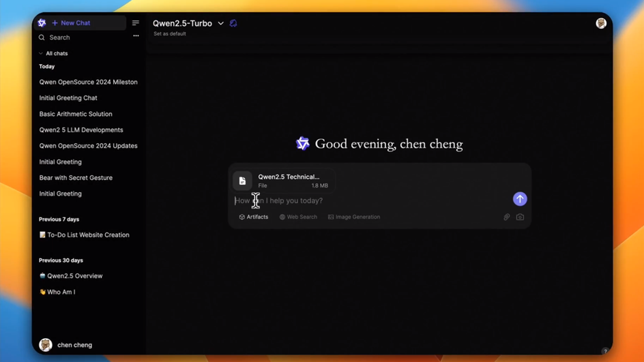Attach a file with the paperclip icon

(x=506, y=217)
